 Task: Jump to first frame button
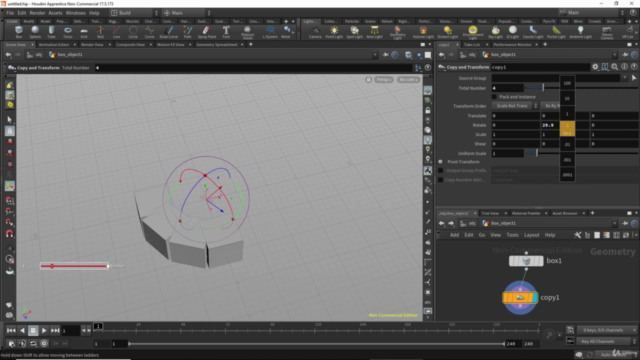click(x=11, y=330)
